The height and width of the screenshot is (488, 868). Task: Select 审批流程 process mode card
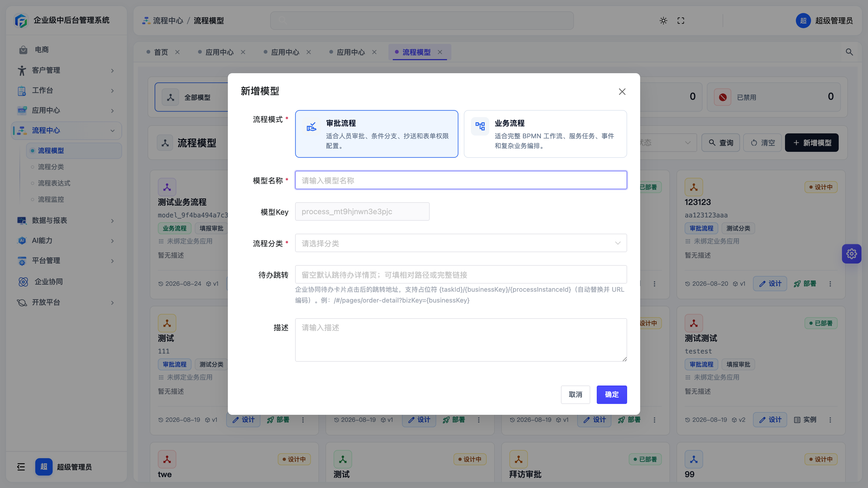tap(376, 134)
